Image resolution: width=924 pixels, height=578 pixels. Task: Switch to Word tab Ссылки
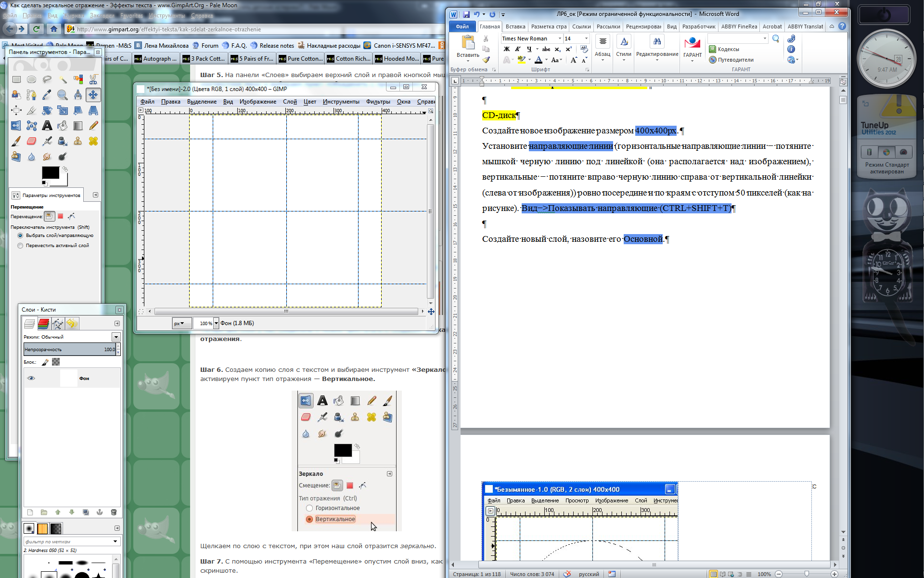[x=581, y=26]
